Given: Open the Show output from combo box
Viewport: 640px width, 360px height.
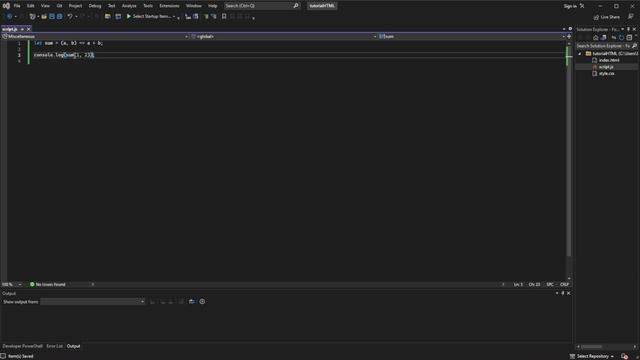Looking at the screenshot, I should pyautogui.click(x=93, y=302).
